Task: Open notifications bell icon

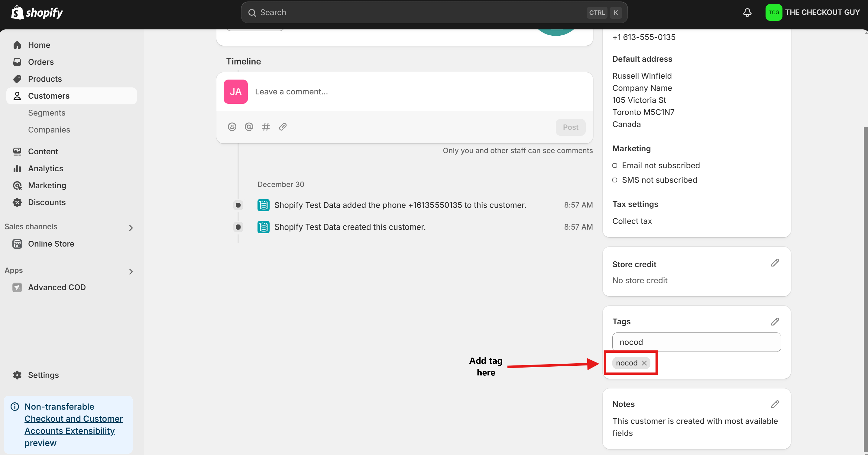Action: (747, 12)
